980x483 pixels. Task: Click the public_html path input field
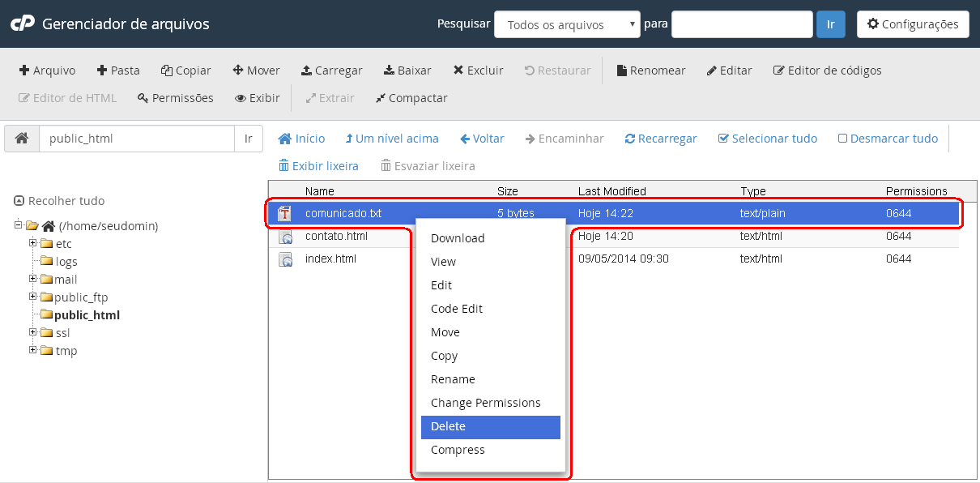pos(137,139)
